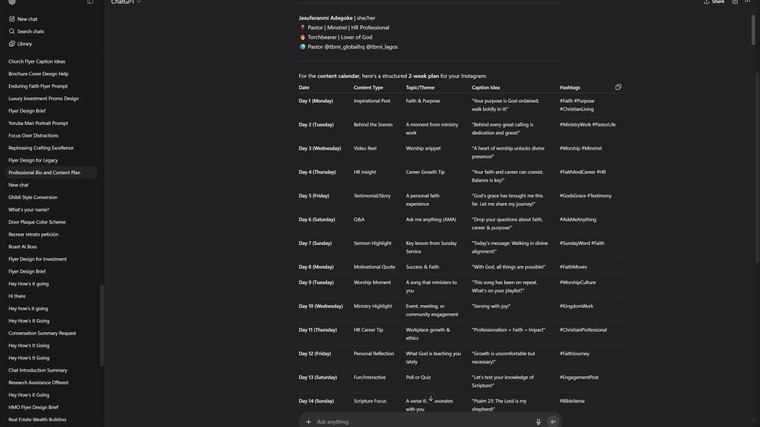Click the voice mode button
This screenshot has height=427, width=760.
[553, 422]
